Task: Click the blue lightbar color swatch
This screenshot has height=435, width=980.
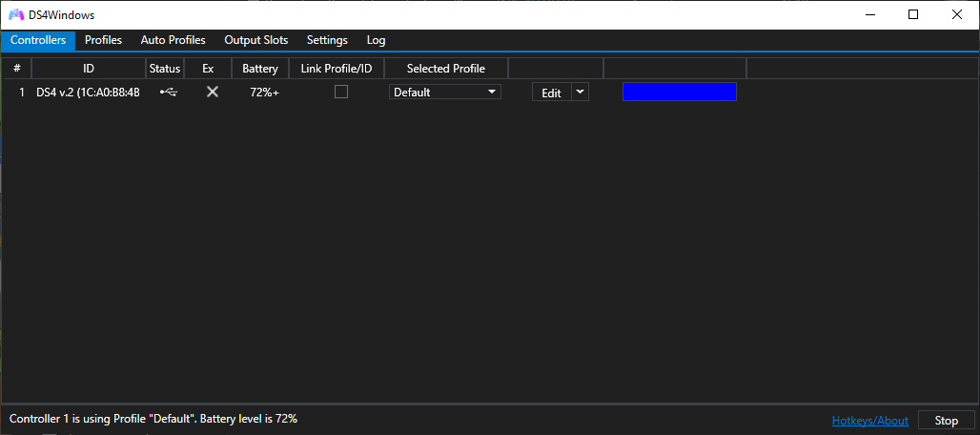Action: [680, 92]
